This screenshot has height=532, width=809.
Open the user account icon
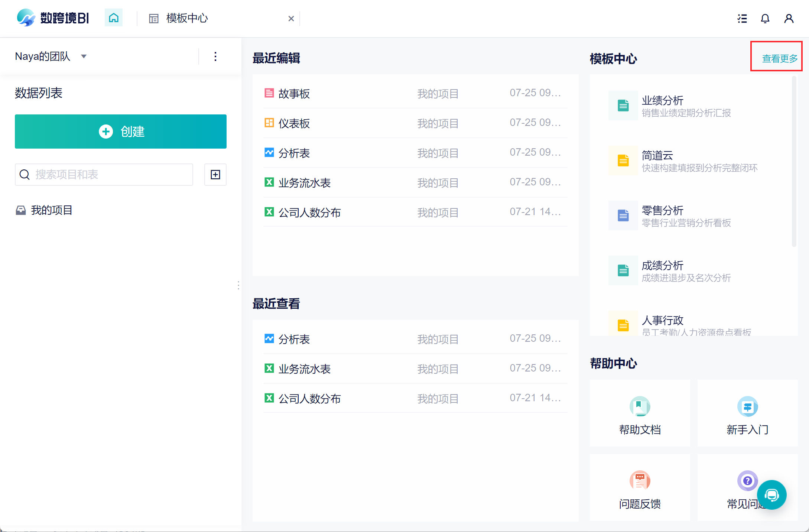click(789, 19)
